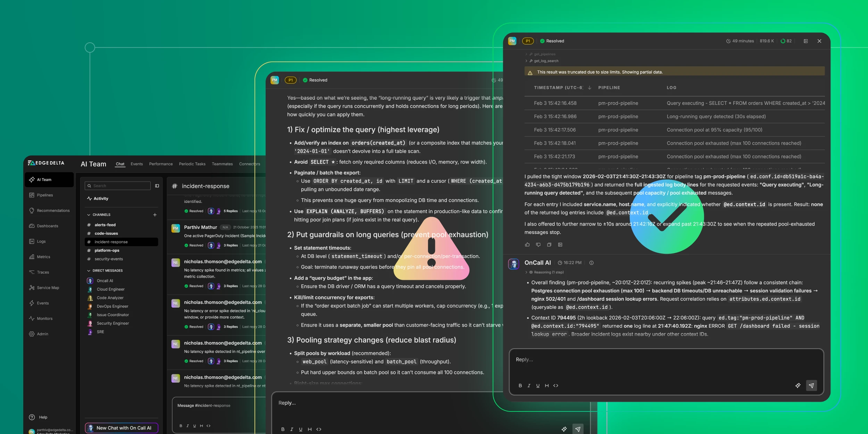Open the Traces panel from the sidebar
Image resolution: width=868 pixels, height=434 pixels.
43,272
